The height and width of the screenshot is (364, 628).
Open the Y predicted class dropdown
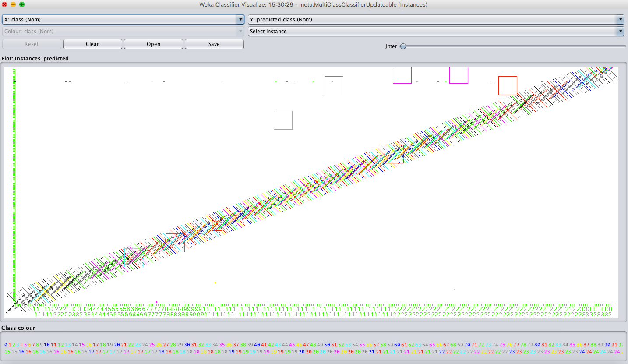436,19
